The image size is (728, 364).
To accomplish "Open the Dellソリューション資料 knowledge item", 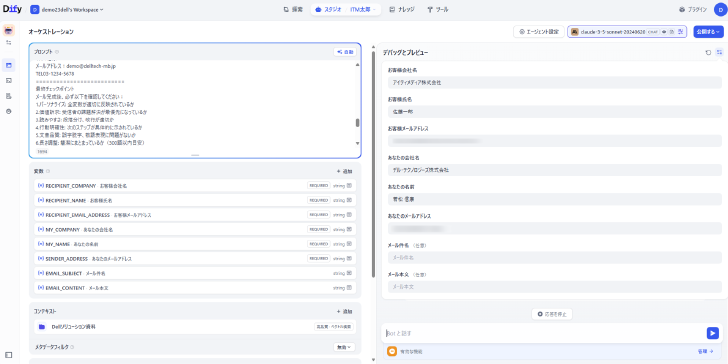I will [195, 326].
